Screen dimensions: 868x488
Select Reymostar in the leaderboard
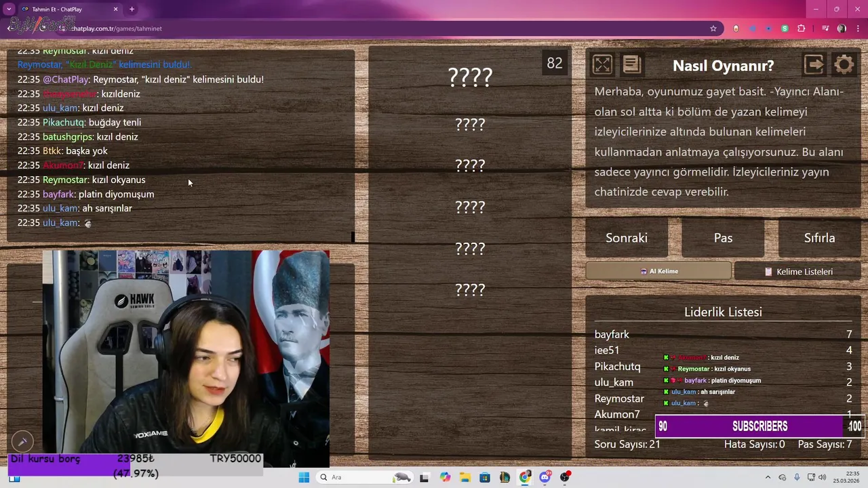pyautogui.click(x=619, y=399)
